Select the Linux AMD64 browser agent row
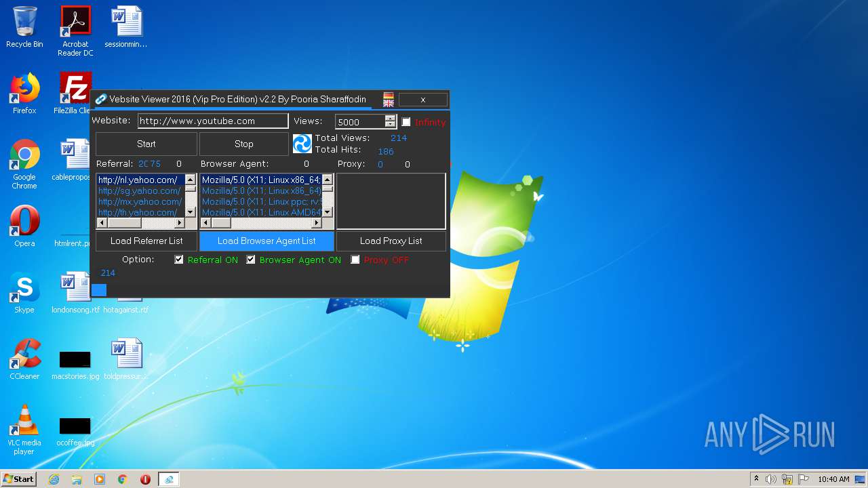Screen dimensions: 868x488 pos(261,212)
